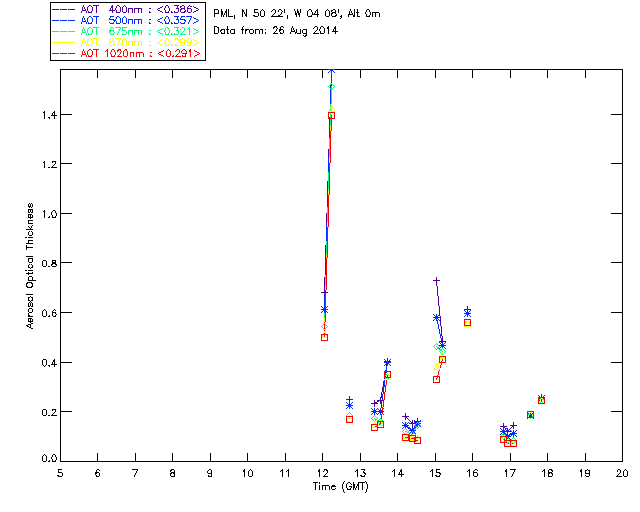Click the purple plus marker near 0.61 at 15.9h
The width and height of the screenshot is (640, 512).
coord(467,310)
